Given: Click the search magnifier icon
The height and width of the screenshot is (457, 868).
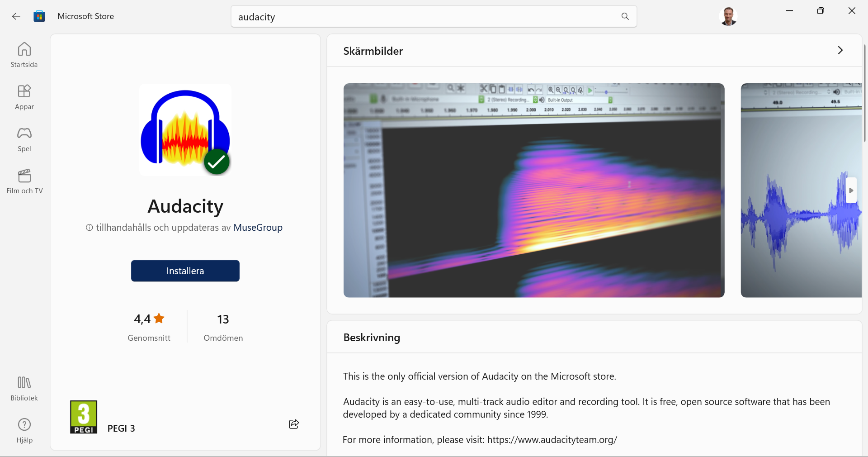Looking at the screenshot, I should 625,16.
